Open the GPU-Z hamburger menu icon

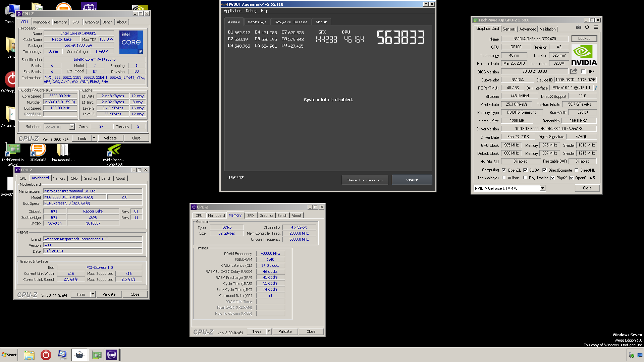[596, 27]
